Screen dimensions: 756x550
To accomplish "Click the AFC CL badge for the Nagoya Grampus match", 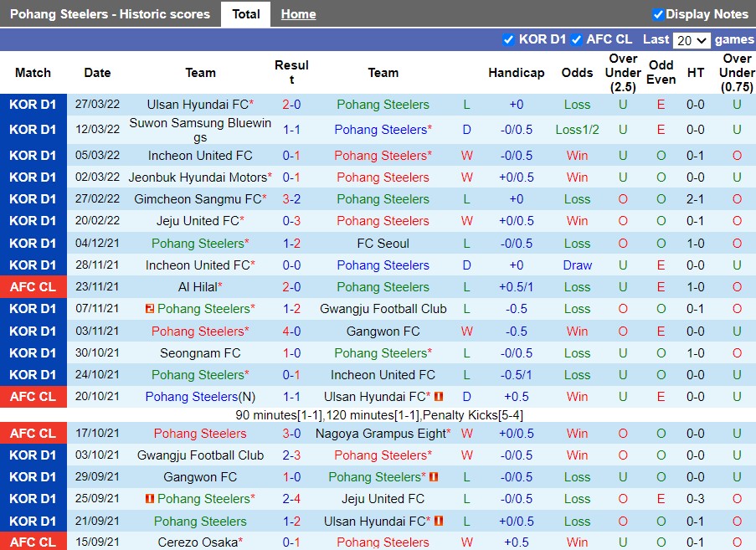I will click(33, 433).
